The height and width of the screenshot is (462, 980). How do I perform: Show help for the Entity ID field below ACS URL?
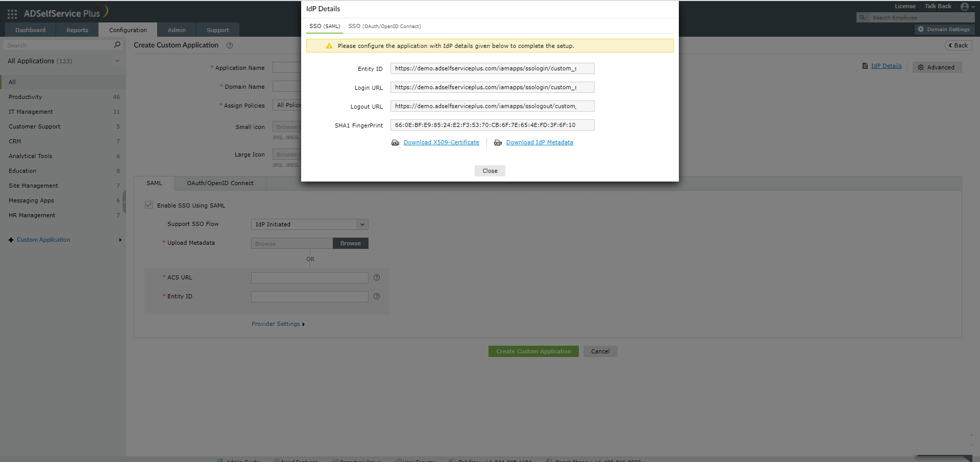point(377,296)
